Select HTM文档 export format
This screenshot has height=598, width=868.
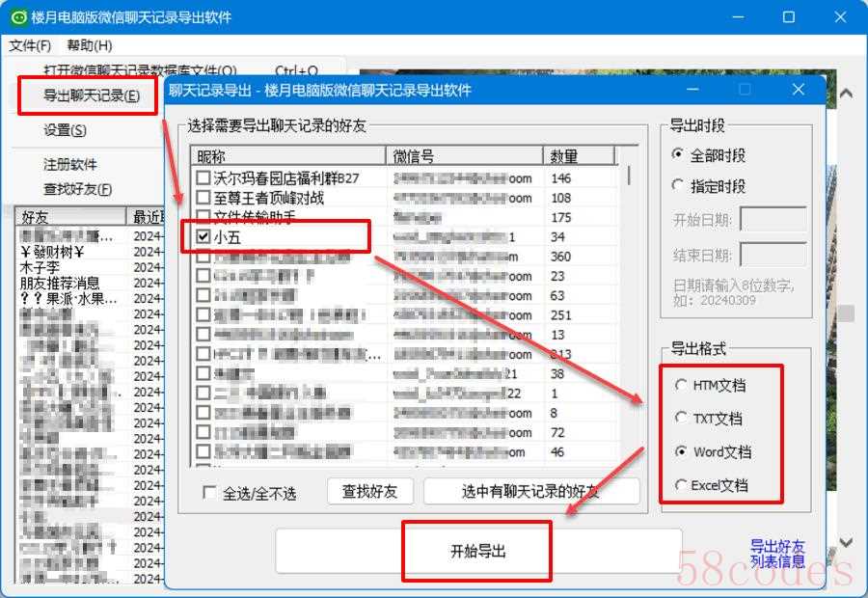[x=681, y=385]
